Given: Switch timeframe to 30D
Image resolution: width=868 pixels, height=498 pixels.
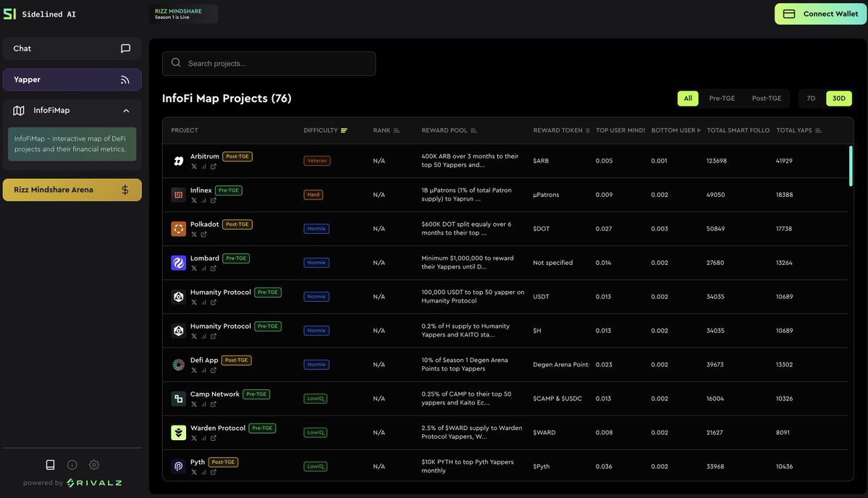Looking at the screenshot, I should [x=838, y=98].
